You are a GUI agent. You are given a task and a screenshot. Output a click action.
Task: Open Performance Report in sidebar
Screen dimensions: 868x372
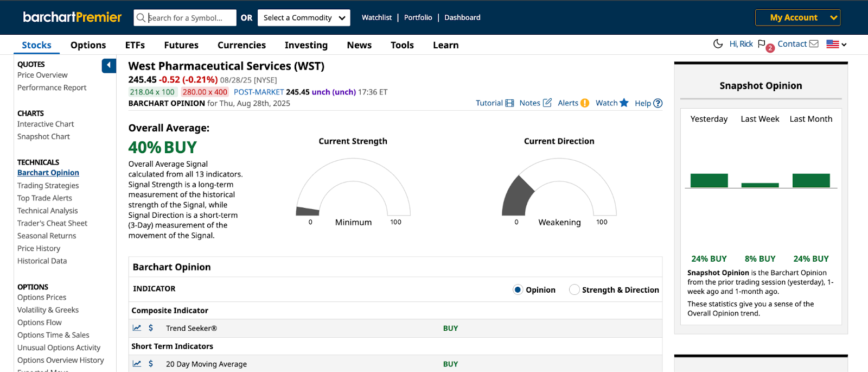coord(52,87)
